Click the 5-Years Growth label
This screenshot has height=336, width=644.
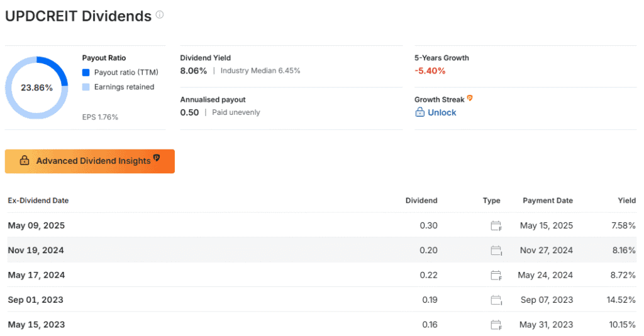(441, 58)
